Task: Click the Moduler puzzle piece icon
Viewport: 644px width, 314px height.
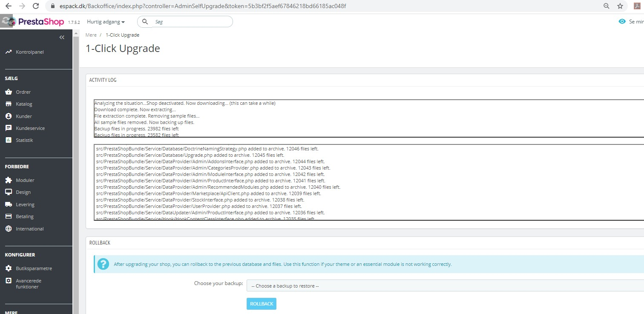Action: pyautogui.click(x=9, y=180)
